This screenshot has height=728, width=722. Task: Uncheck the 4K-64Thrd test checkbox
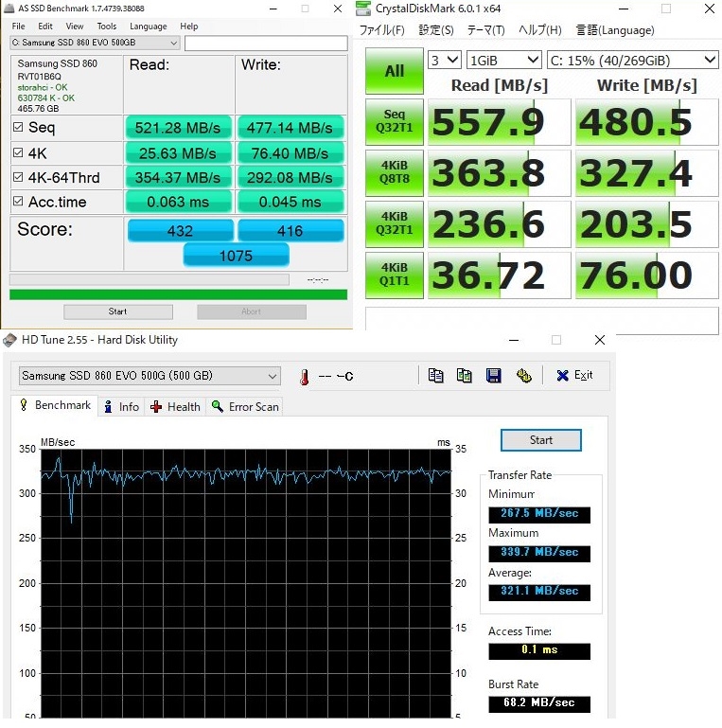pos(18,177)
